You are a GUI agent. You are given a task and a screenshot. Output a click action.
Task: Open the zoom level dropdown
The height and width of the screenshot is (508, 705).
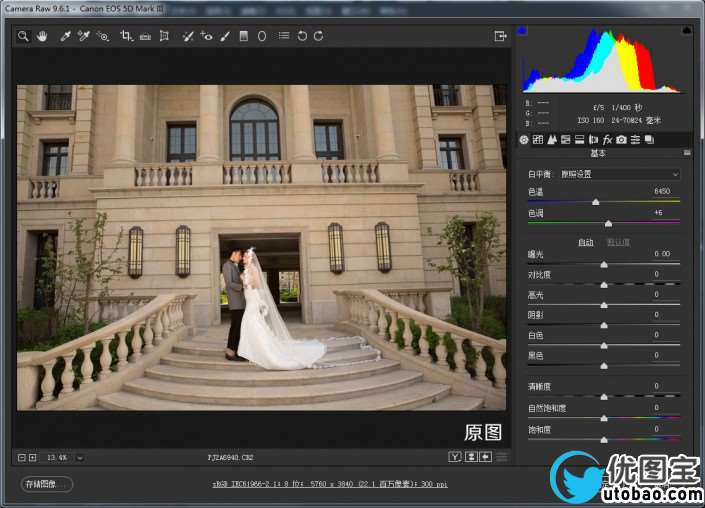pyautogui.click(x=79, y=457)
